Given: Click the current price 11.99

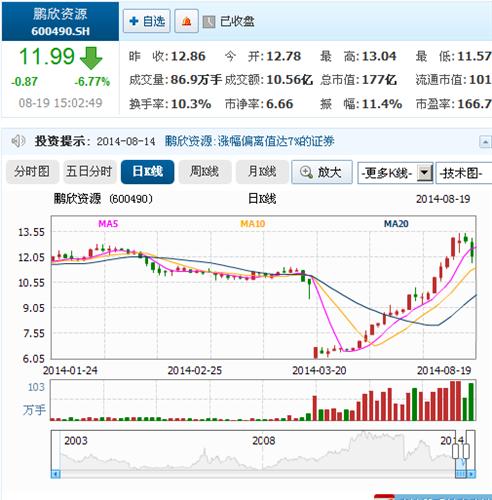Looking at the screenshot, I should point(47,56).
